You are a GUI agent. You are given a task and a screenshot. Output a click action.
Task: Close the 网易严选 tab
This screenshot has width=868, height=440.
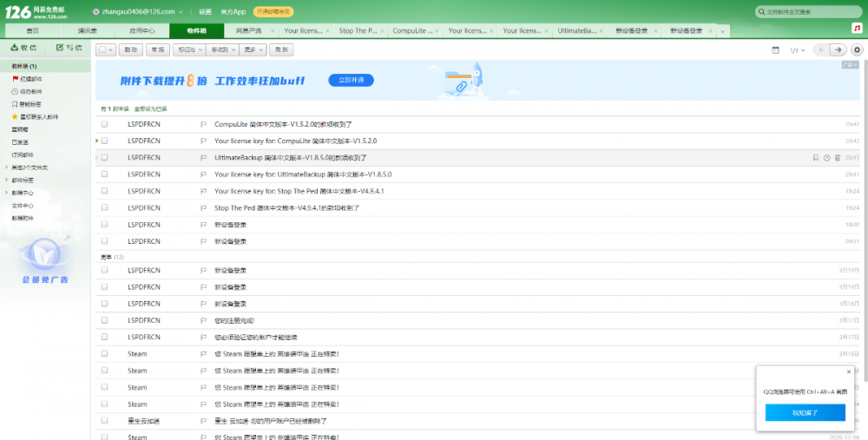point(273,31)
